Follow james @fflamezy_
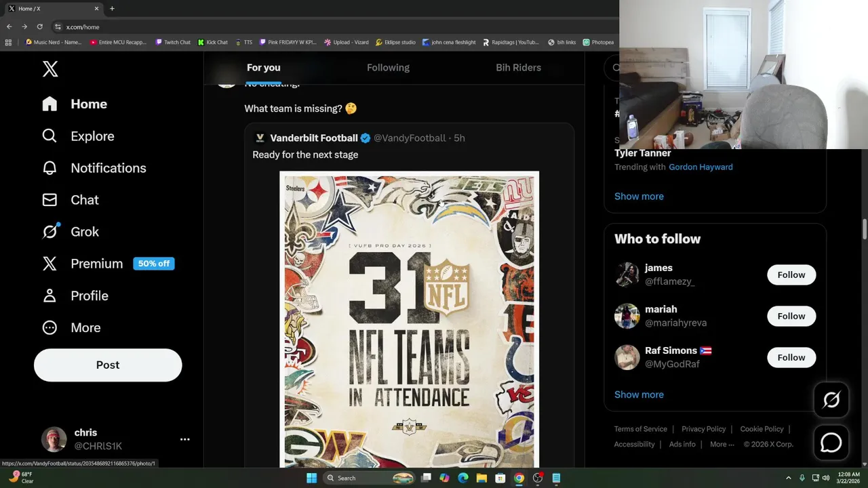The width and height of the screenshot is (868, 488). click(x=791, y=274)
